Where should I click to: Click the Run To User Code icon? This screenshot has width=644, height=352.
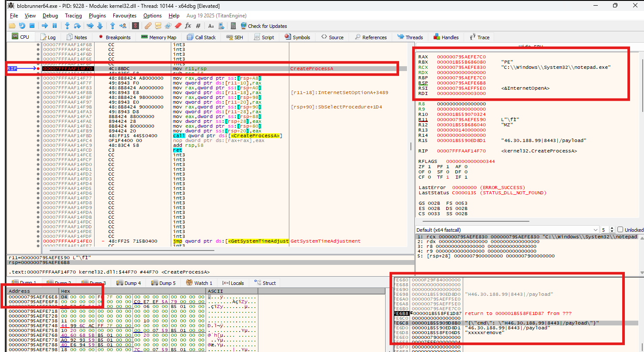tap(123, 26)
